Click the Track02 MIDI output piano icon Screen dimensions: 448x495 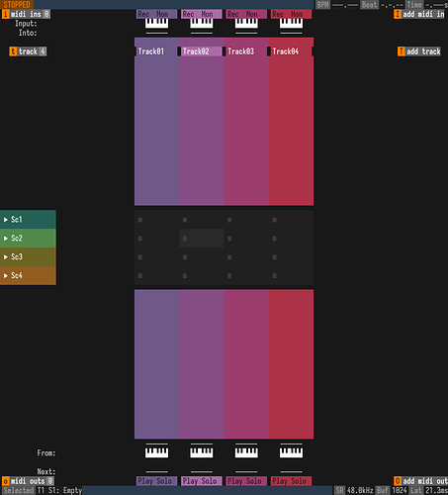pos(202,452)
